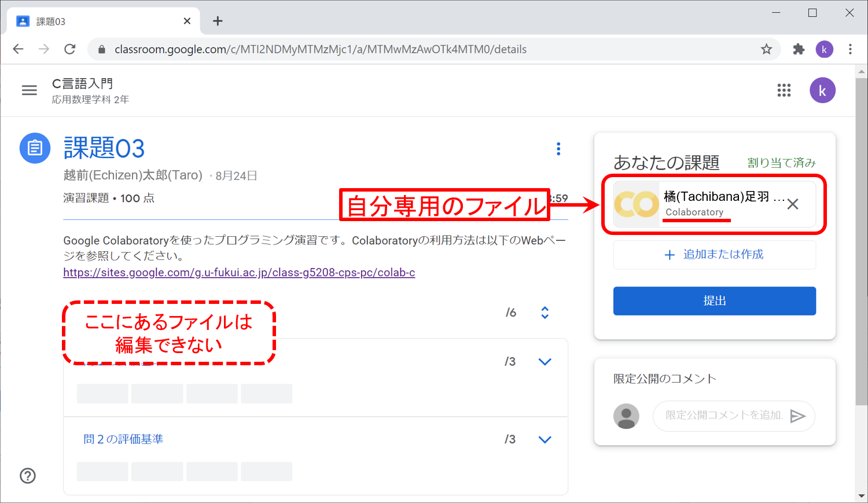This screenshot has width=868, height=503.
Task: Expand first rubric criterion worth 3 points
Action: (x=545, y=362)
